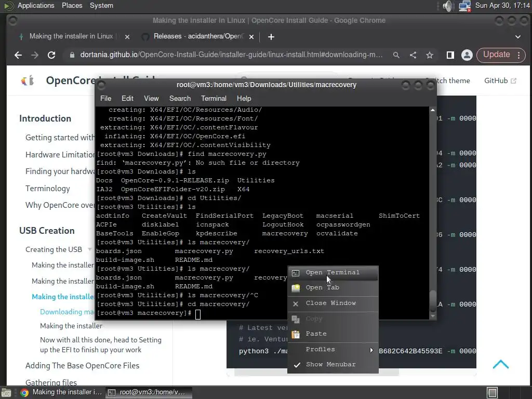
Task: Close the 'Releases · acidanthera' tab
Action: point(251,37)
